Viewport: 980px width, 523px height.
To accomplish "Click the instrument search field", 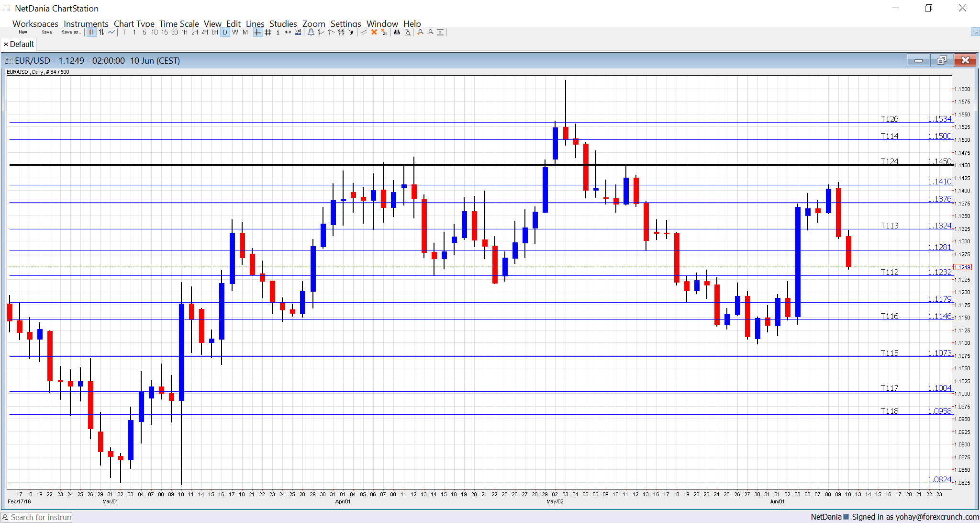I will [x=41, y=517].
